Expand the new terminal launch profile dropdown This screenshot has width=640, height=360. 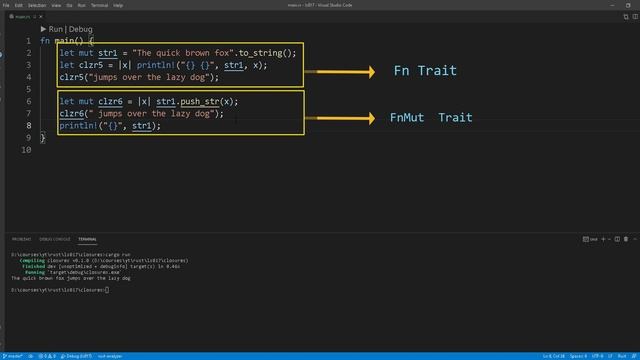609,239
